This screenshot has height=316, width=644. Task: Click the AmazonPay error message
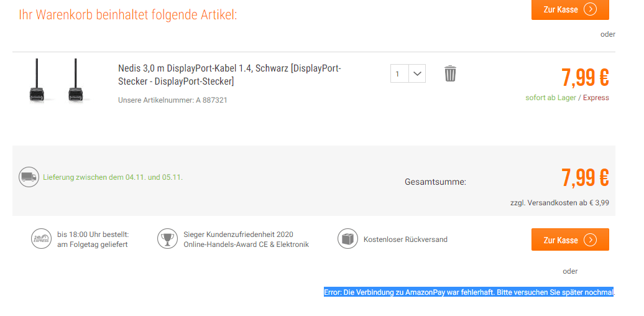coord(469,292)
